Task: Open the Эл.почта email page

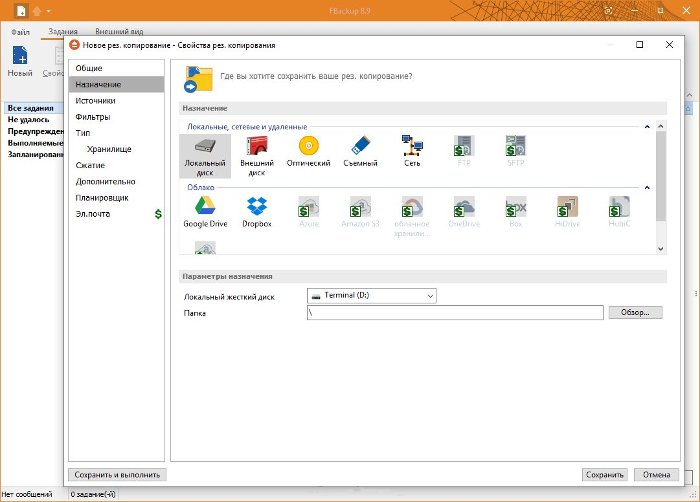Action: point(117,213)
